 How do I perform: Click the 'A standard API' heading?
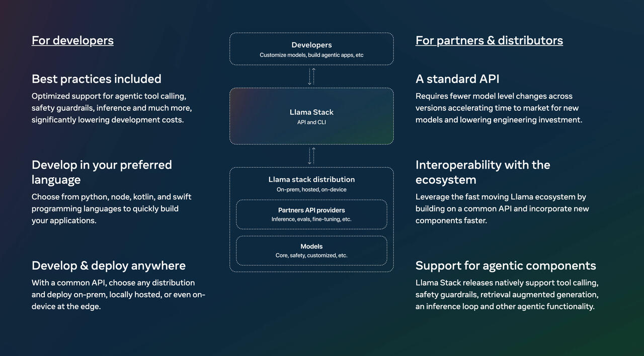[457, 79]
